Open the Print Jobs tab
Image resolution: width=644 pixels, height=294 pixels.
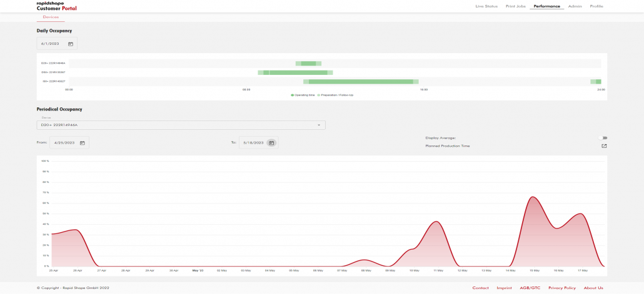(x=515, y=6)
